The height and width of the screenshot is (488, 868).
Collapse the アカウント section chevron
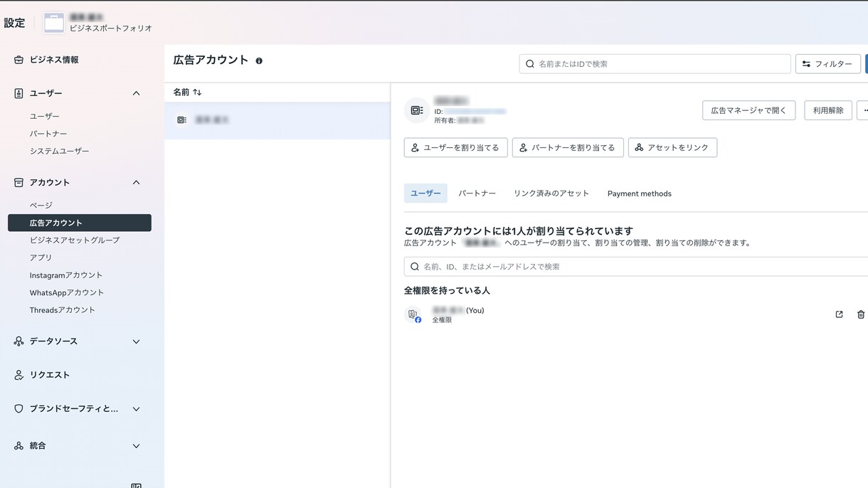(137, 183)
